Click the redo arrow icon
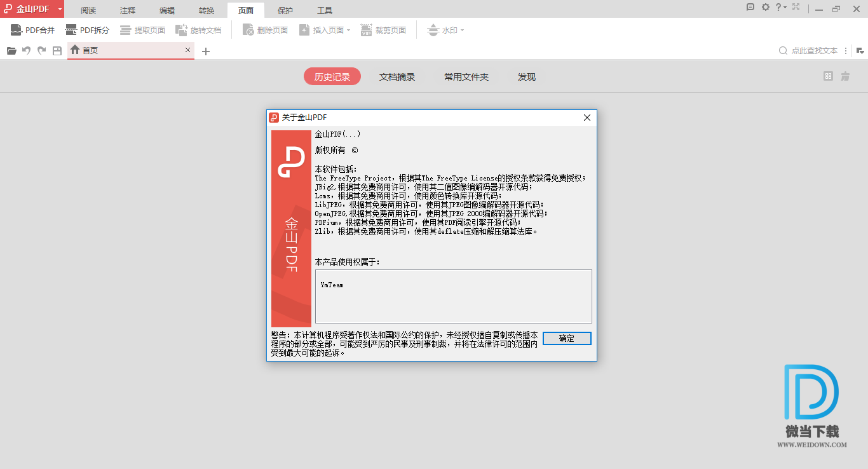This screenshot has width=868, height=469. 42,51
